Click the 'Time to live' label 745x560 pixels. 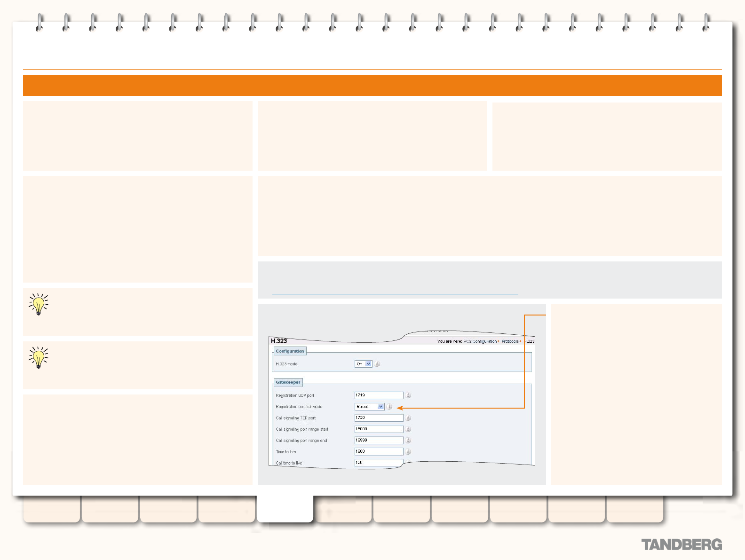point(286,452)
